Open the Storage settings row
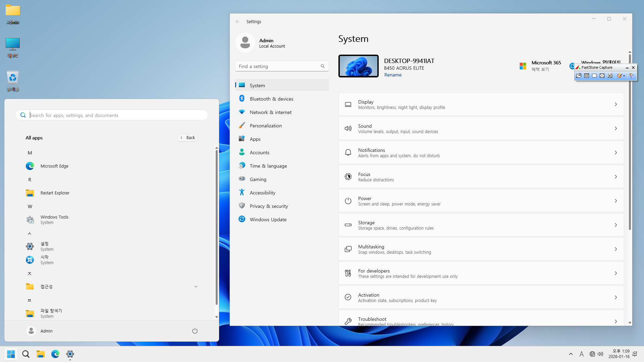The height and width of the screenshot is (362, 644). pyautogui.click(x=481, y=225)
